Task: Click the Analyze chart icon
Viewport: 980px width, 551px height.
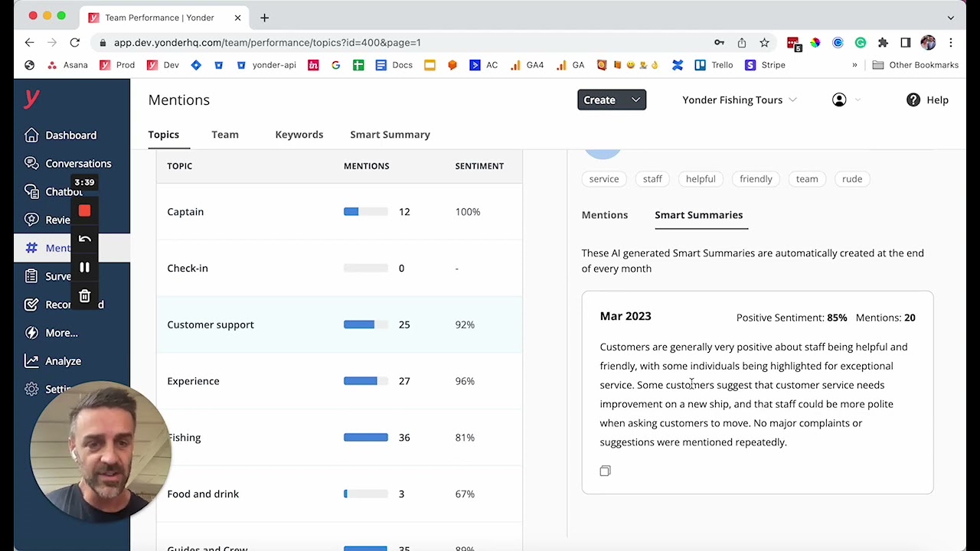Action: point(31,361)
